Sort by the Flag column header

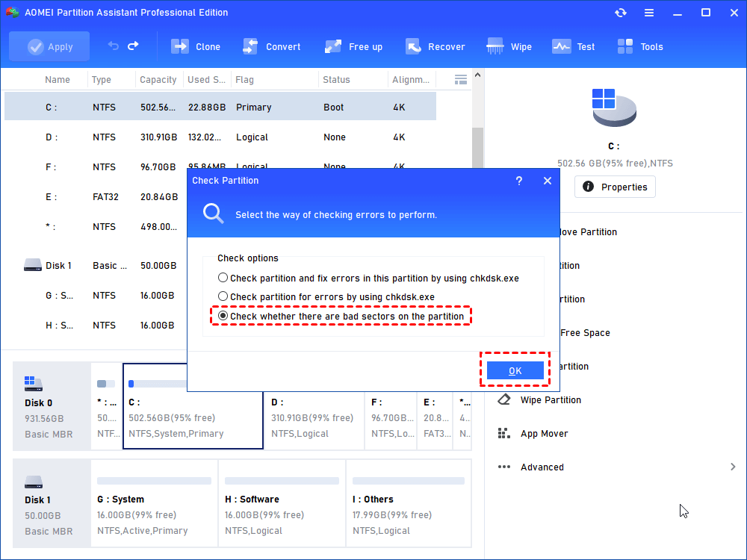tap(244, 80)
